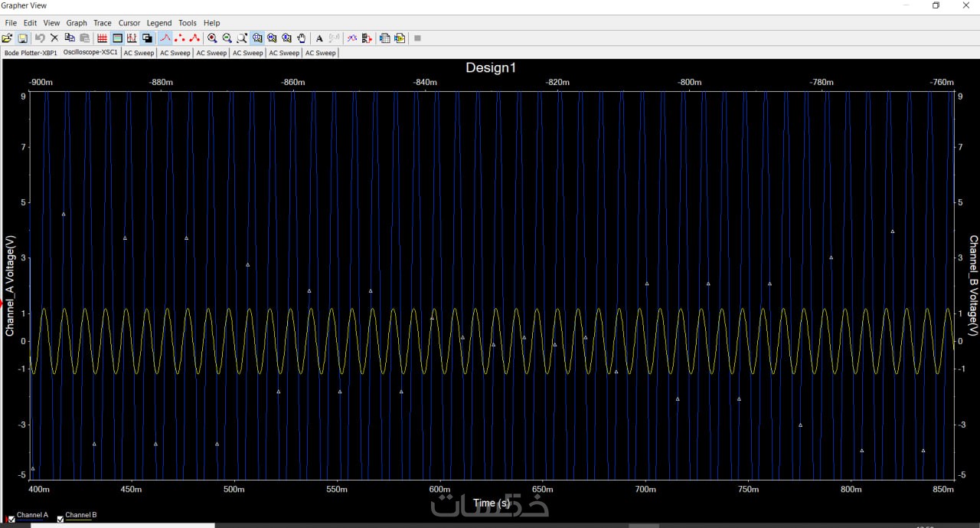Open the View menu
Viewport: 980px width, 528px height.
point(51,23)
